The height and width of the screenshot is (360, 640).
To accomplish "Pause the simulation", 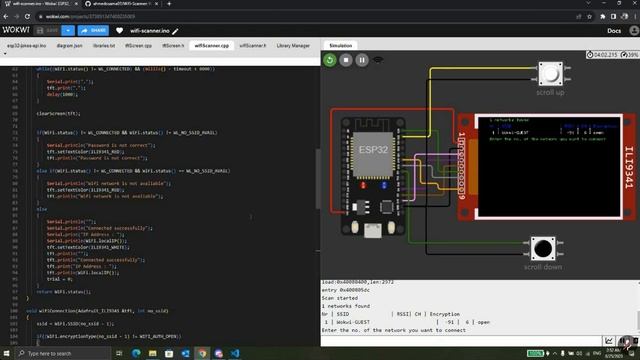I will 362,60.
